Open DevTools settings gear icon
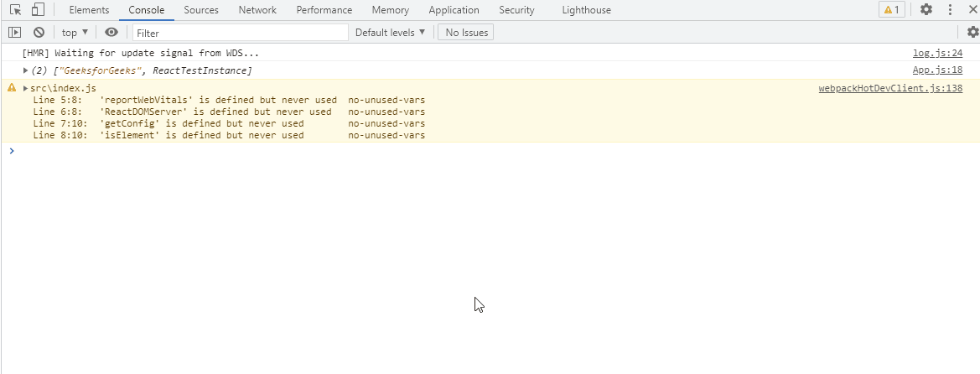Image resolution: width=980 pixels, height=374 pixels. click(926, 10)
